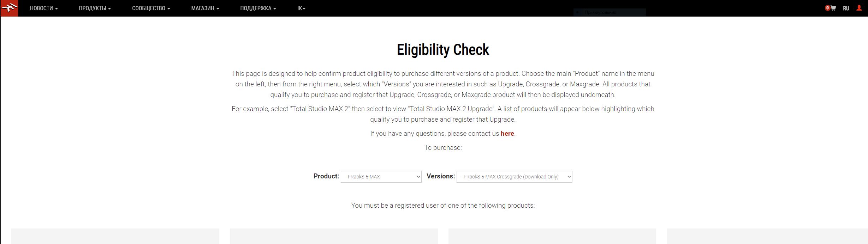Click the "Eligibility Check" page heading
The height and width of the screenshot is (244, 868).
click(443, 50)
